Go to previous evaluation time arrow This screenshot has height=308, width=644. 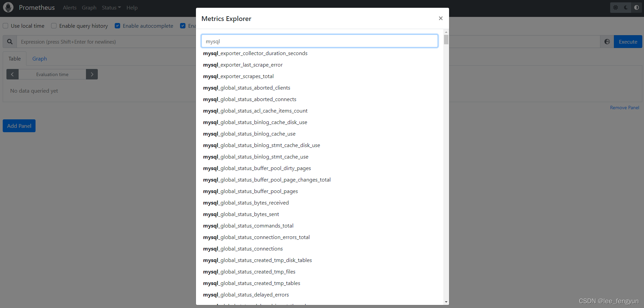[x=13, y=74]
